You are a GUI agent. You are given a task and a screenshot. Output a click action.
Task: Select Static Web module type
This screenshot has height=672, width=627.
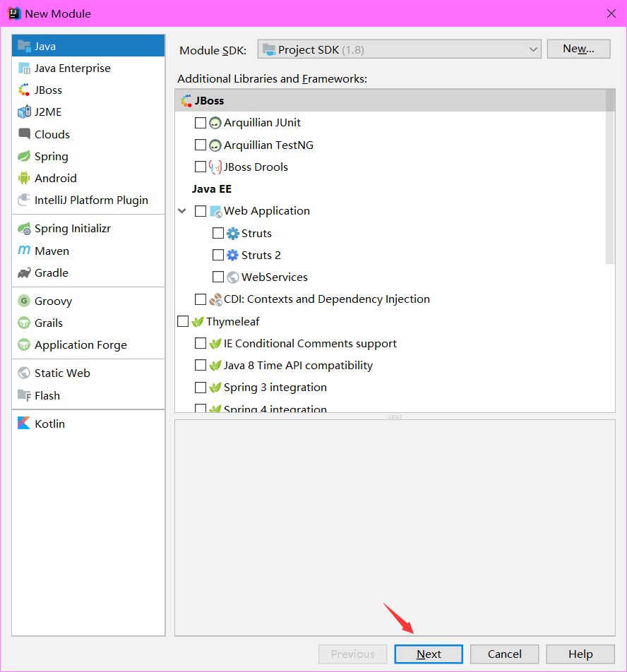88,373
